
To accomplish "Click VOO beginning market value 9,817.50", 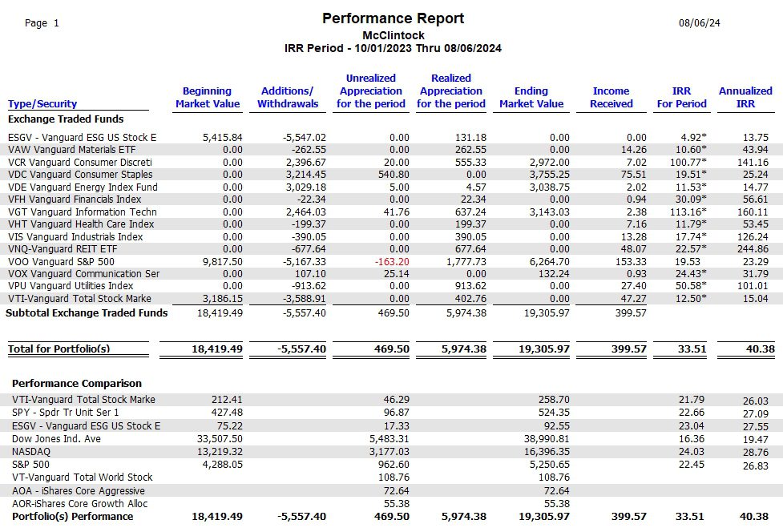I will click(223, 261).
